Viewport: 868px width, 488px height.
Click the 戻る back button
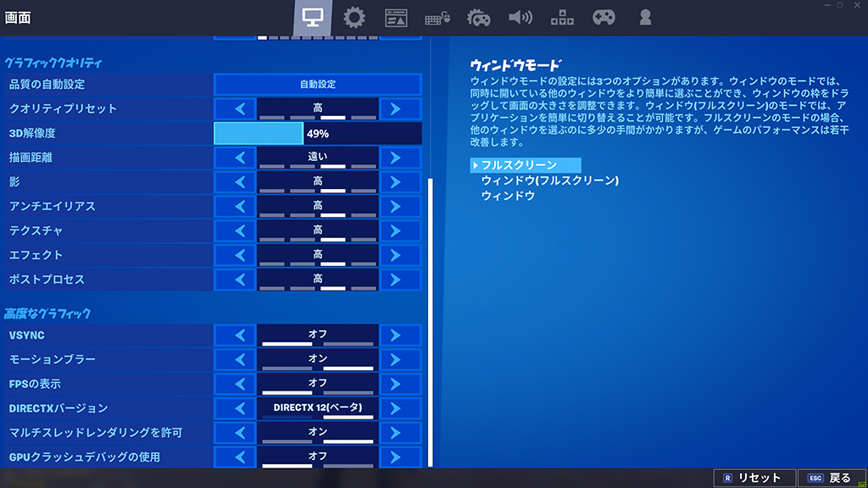831,478
